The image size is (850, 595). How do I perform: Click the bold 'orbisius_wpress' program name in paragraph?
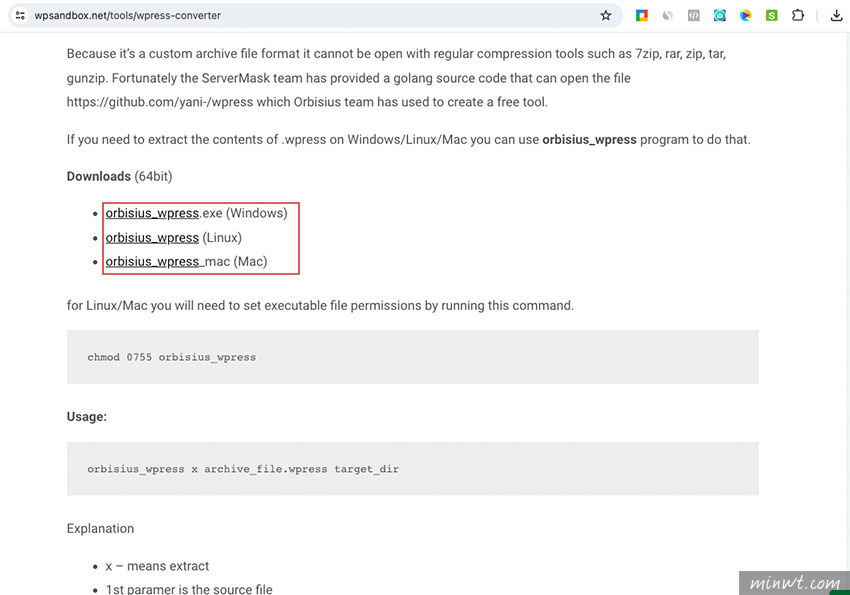[589, 139]
